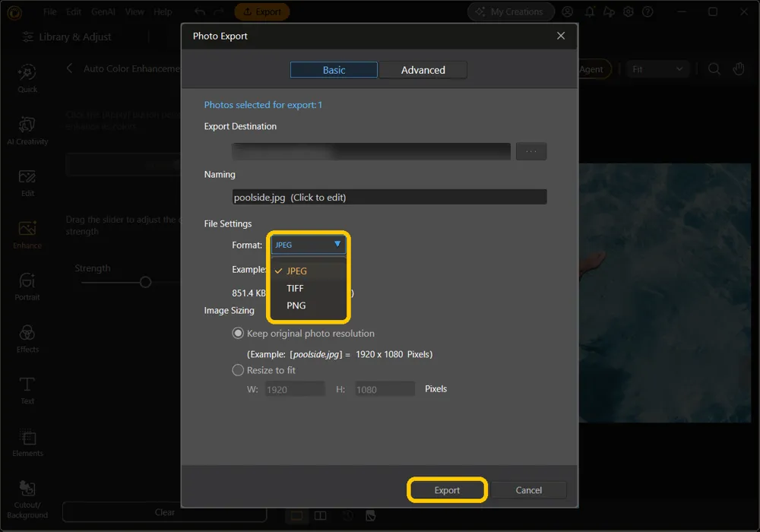Viewport: 760px width, 532px height.
Task: Edit the poolside.jpg naming field
Action: 390,197
